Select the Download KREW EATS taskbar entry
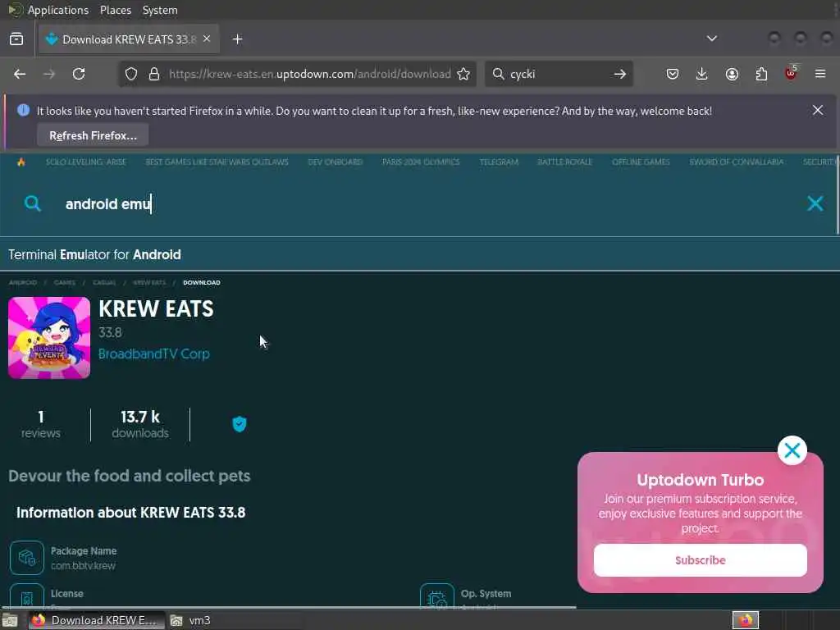The image size is (840, 630). point(95,620)
